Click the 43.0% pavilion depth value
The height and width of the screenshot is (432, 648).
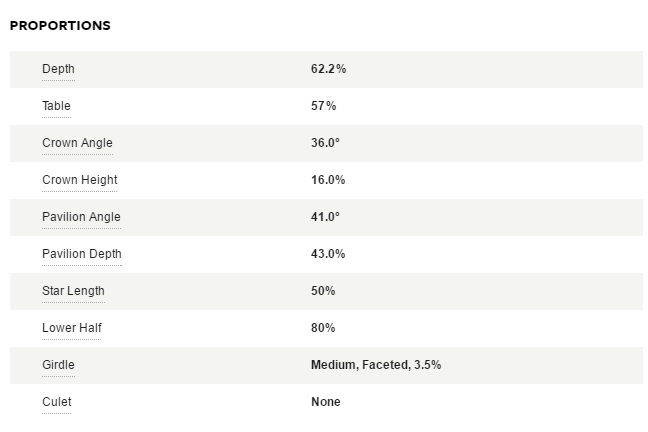(x=328, y=254)
